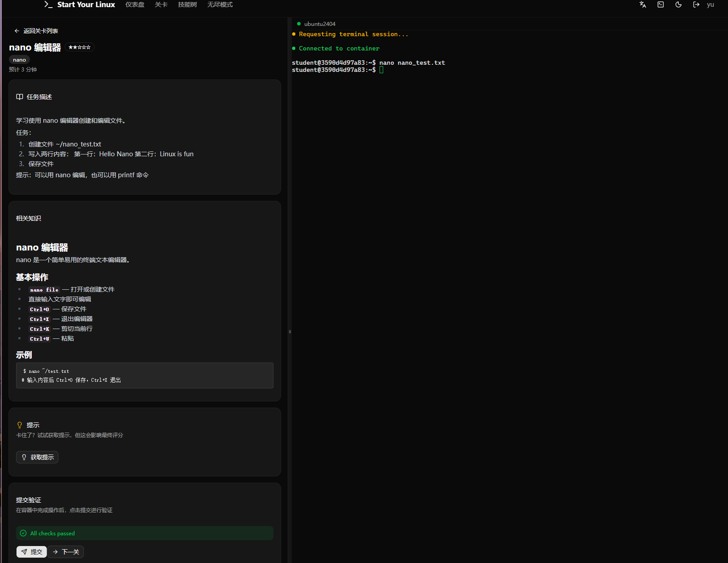Click the 预计 3 分钟 estimate text
Screen dimensions: 728x563
pyautogui.click(x=23, y=70)
